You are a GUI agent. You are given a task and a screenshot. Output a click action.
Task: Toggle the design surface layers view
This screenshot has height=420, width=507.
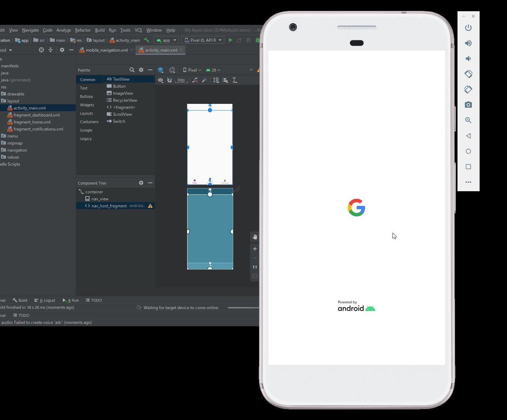click(x=161, y=70)
